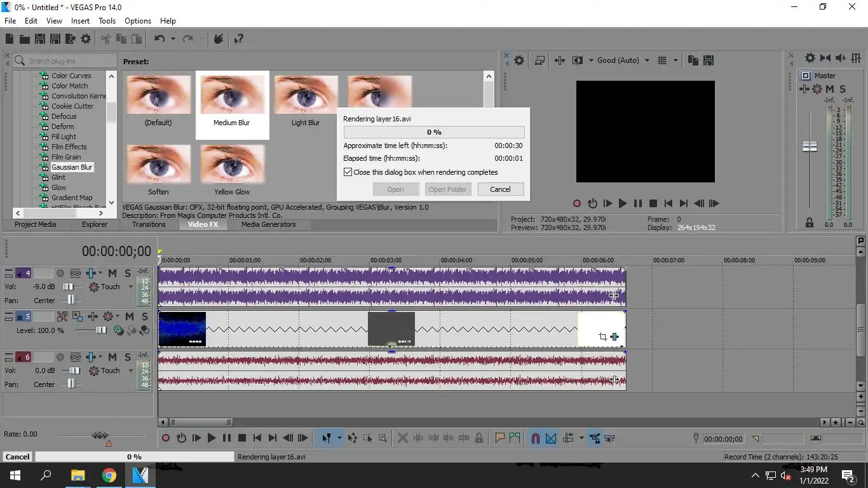The width and height of the screenshot is (868, 488).
Task: Click Play in the timeline transport bar
Action: point(212,438)
